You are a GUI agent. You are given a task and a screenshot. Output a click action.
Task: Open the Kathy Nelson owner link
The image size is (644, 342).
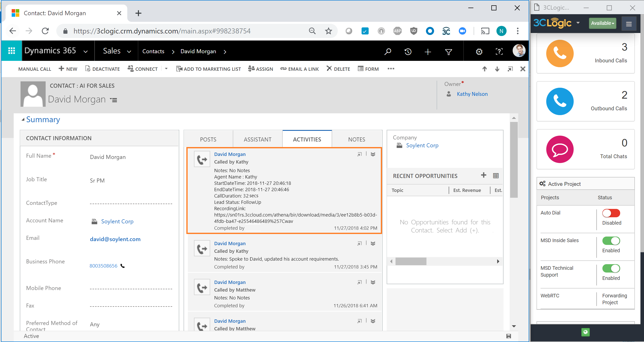(472, 94)
